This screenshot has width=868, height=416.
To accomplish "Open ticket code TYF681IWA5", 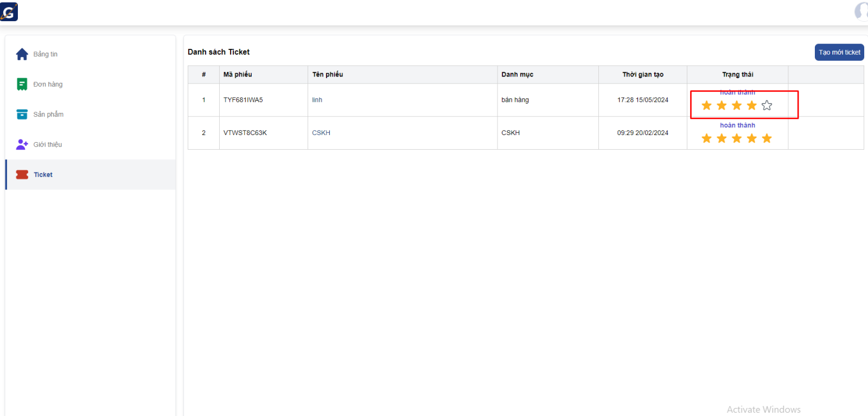I will [243, 100].
